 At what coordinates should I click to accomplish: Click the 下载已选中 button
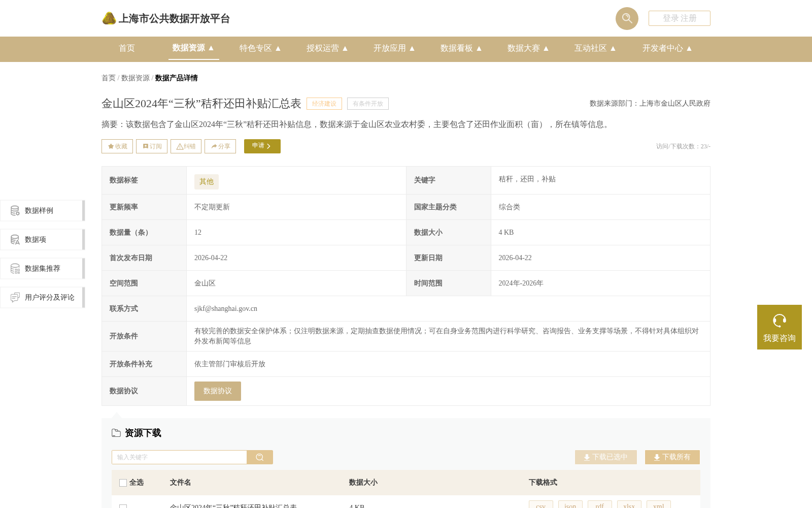coord(606,457)
